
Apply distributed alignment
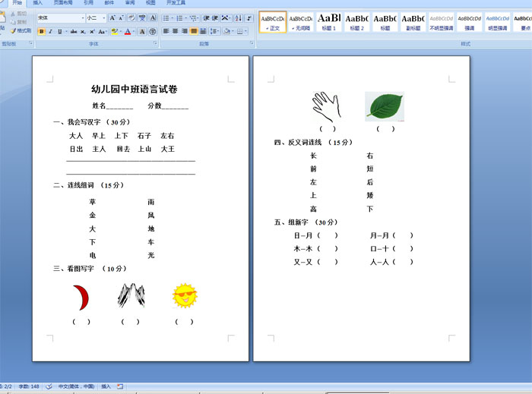pyautogui.click(x=203, y=31)
